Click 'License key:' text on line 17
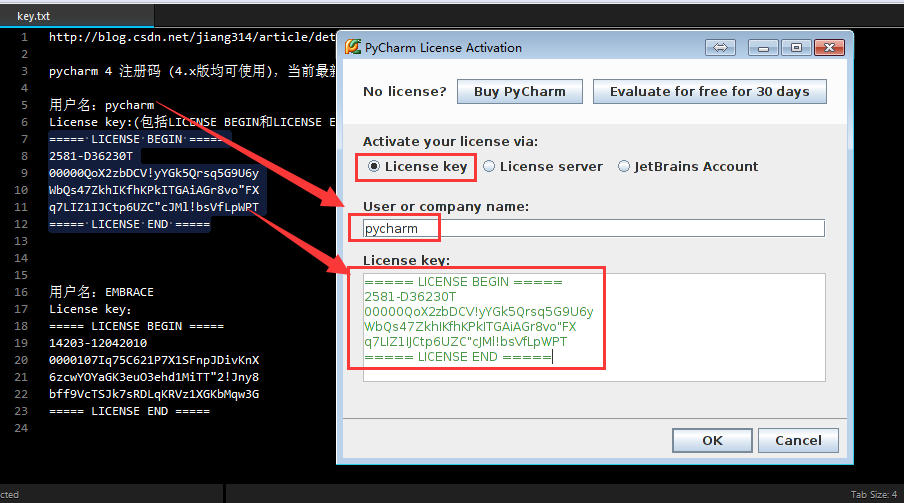This screenshot has width=904, height=503. click(x=90, y=309)
